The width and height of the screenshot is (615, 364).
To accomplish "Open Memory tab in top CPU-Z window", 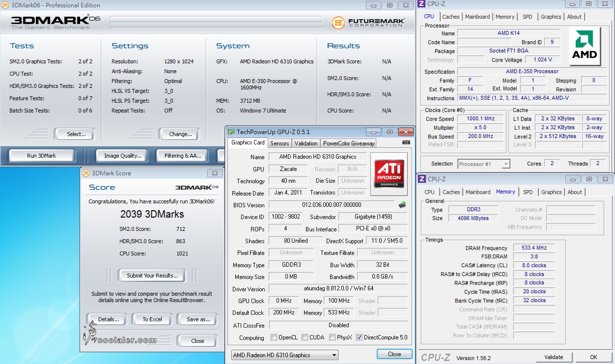I will pyautogui.click(x=505, y=17).
